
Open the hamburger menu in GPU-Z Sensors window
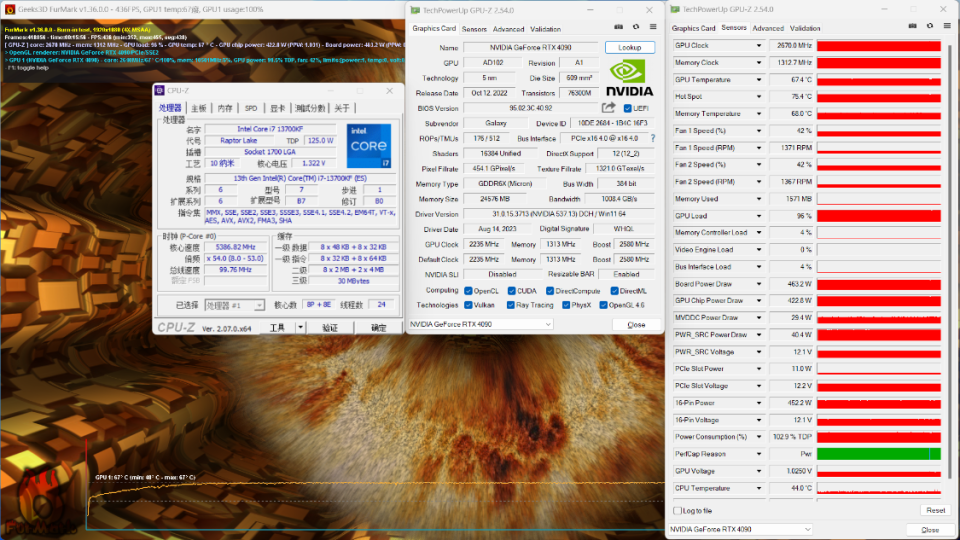click(947, 26)
